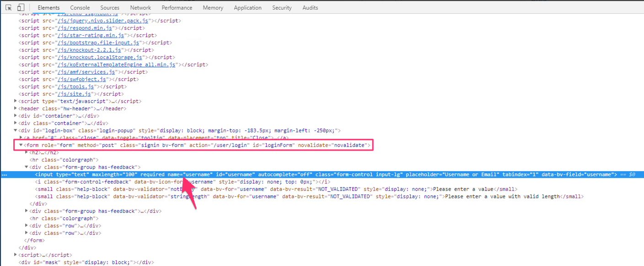Expand the script type="text/javascript" node
The width and height of the screenshot is (644, 266).
coord(16,101)
